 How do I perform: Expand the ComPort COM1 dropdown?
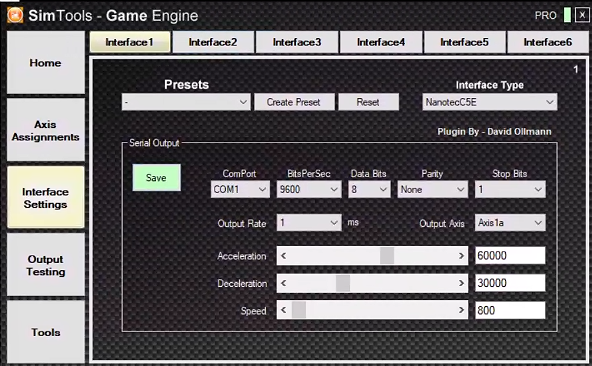(x=240, y=189)
